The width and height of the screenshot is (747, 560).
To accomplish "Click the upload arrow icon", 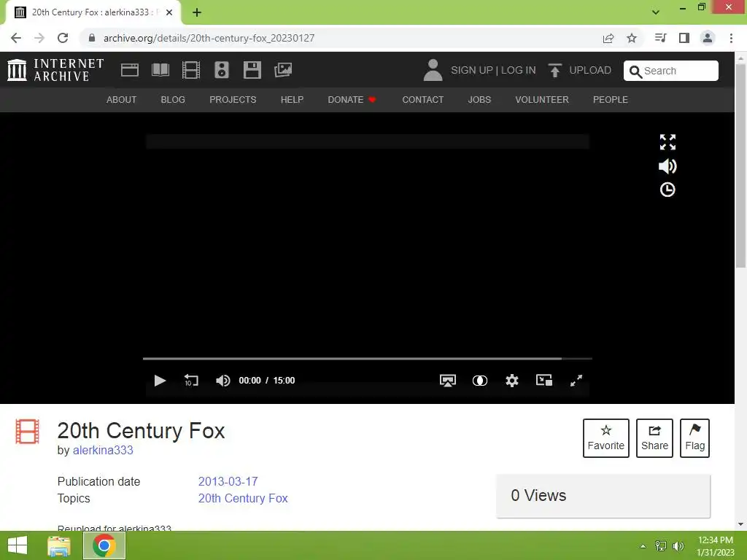I will [554, 70].
